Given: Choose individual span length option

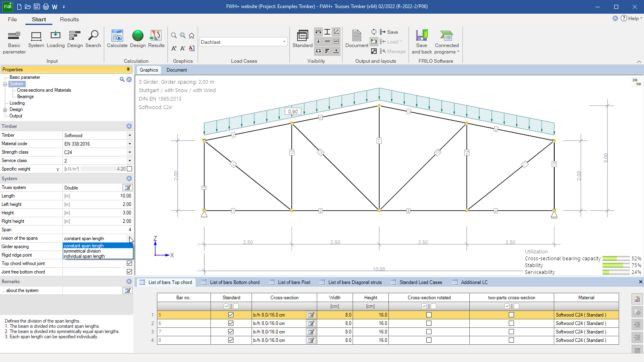Looking at the screenshot, I should 84,256.
